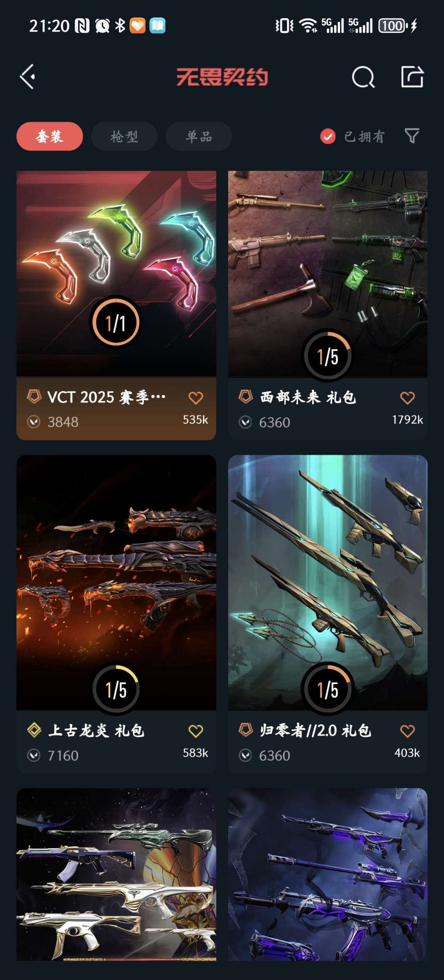
Task: Open the 上古龙炎 礼包 title
Action: point(96,731)
